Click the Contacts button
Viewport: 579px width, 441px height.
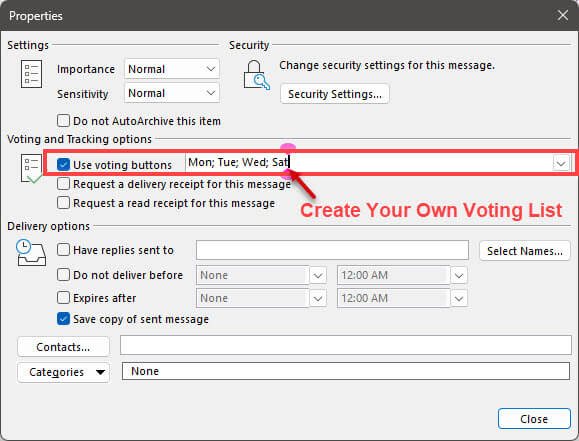pyautogui.click(x=63, y=347)
